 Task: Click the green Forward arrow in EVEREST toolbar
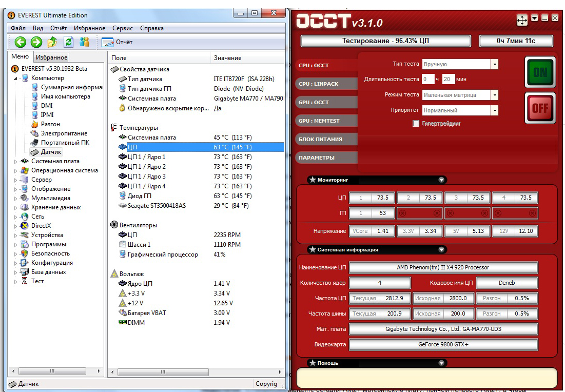tap(36, 42)
